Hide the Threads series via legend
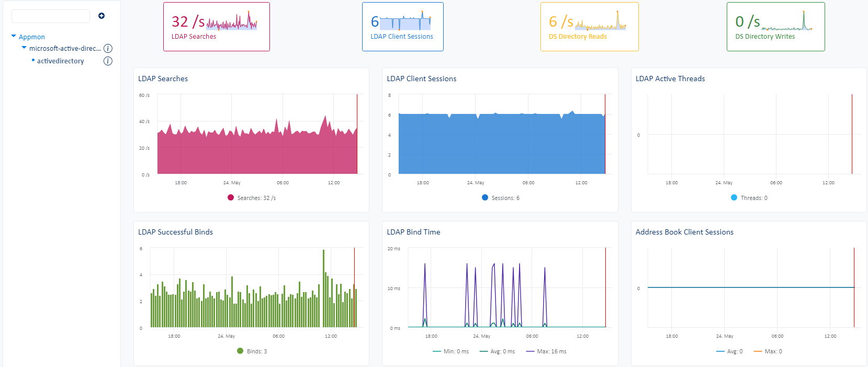Image resolution: width=868 pixels, height=367 pixels. 734,198
